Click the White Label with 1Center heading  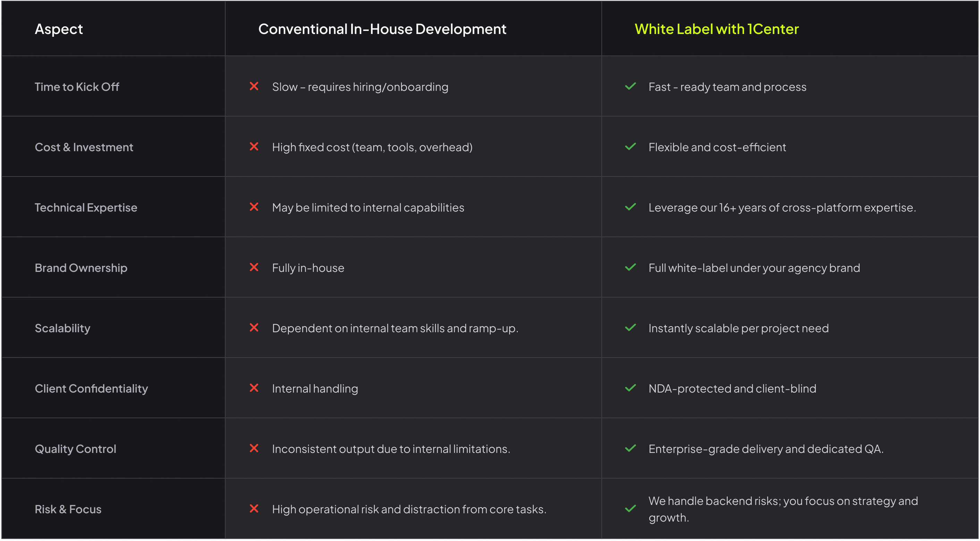[716, 29]
